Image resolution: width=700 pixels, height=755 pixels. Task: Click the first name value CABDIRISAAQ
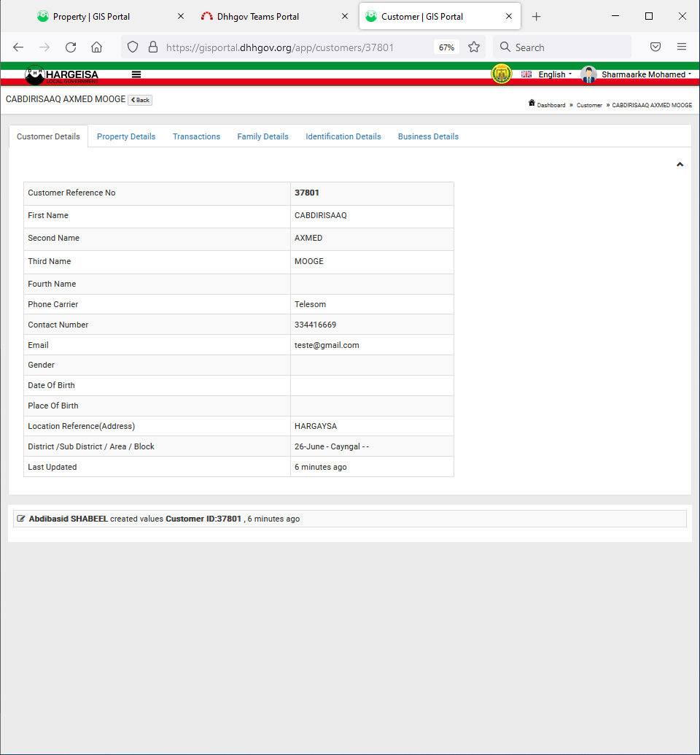click(321, 215)
